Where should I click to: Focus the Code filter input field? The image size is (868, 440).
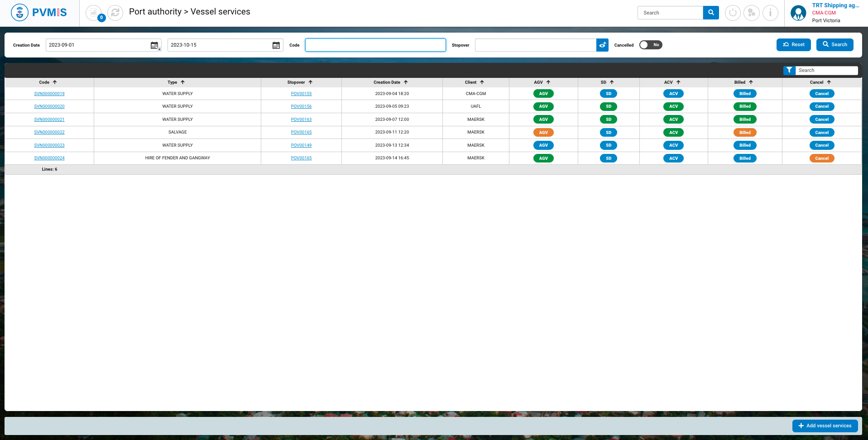375,45
